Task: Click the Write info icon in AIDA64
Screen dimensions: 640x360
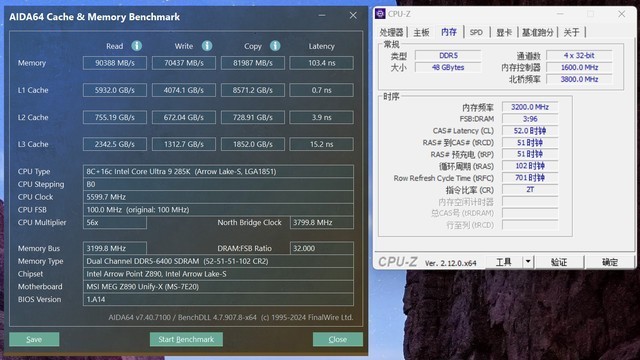Action: click(x=207, y=46)
